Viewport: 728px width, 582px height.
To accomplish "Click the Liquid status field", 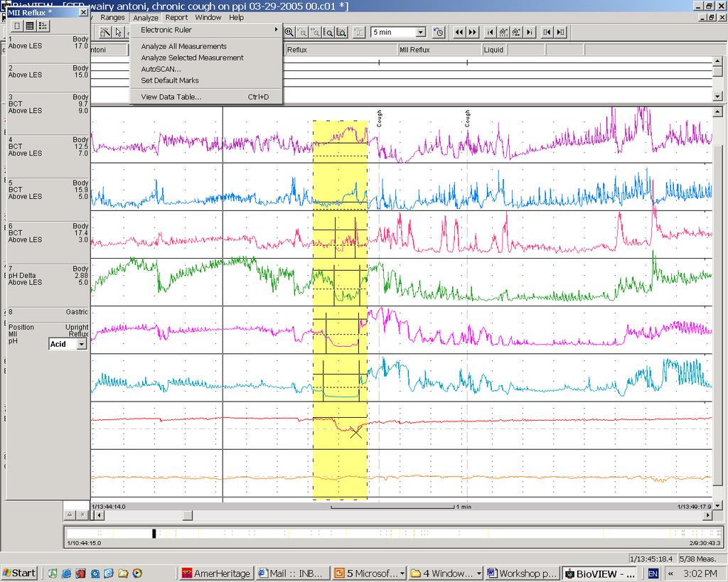I will (494, 50).
